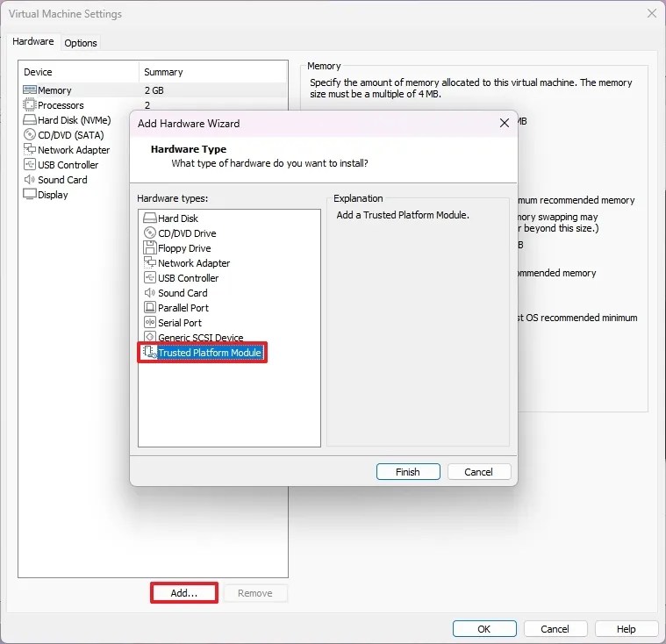Pick the Floppy Drive icon
This screenshot has height=644, width=666.
coord(150,247)
